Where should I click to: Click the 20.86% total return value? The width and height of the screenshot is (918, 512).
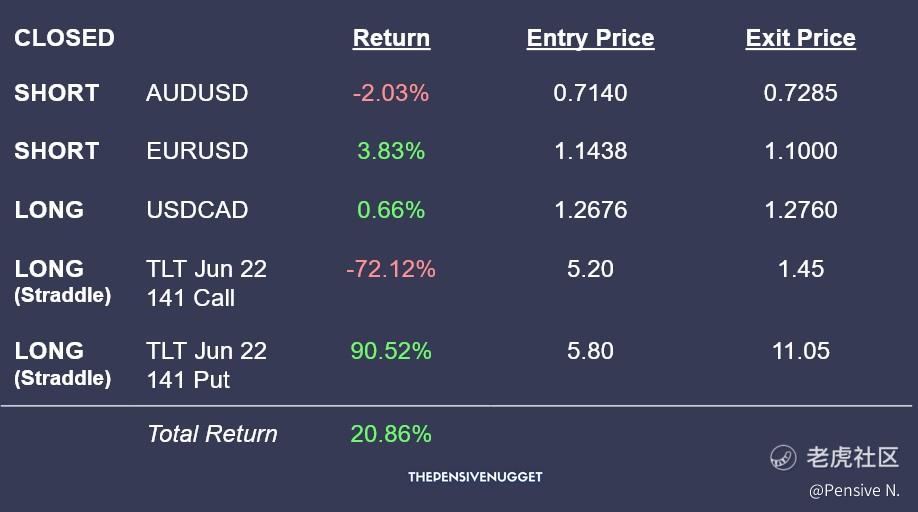coord(391,434)
